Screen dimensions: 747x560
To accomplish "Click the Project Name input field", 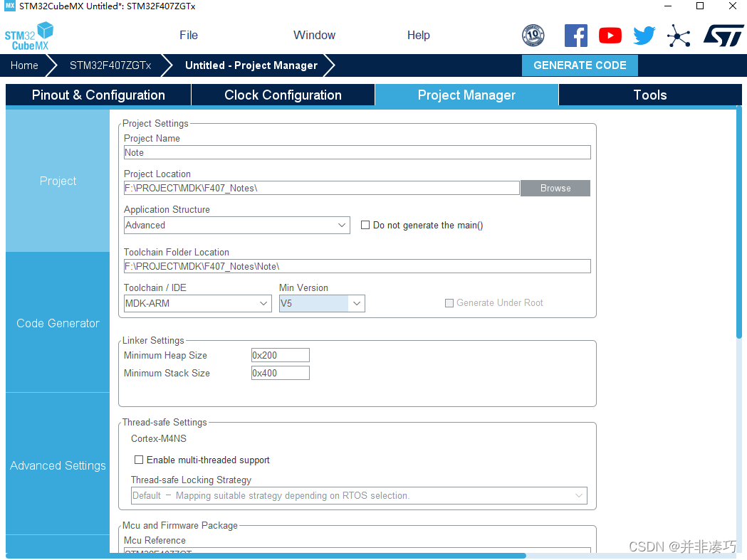I will [357, 152].
